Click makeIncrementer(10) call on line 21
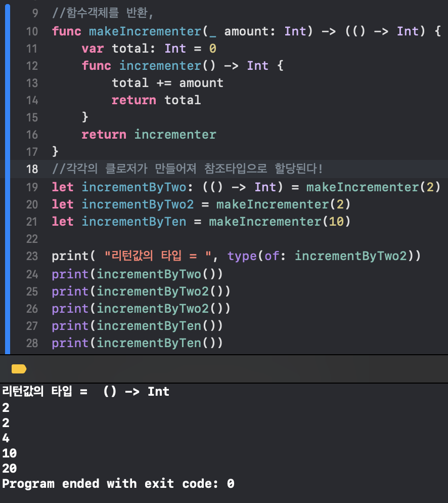 coord(280,222)
